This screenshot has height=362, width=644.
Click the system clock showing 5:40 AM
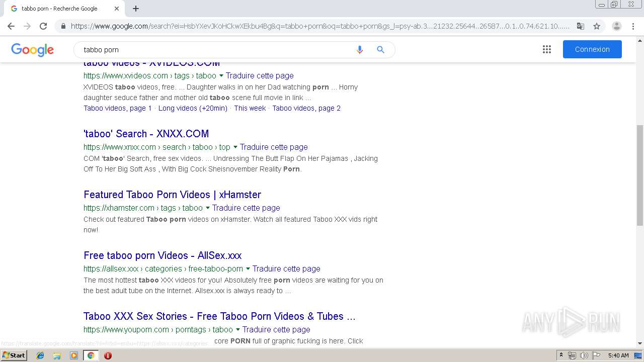(x=618, y=355)
